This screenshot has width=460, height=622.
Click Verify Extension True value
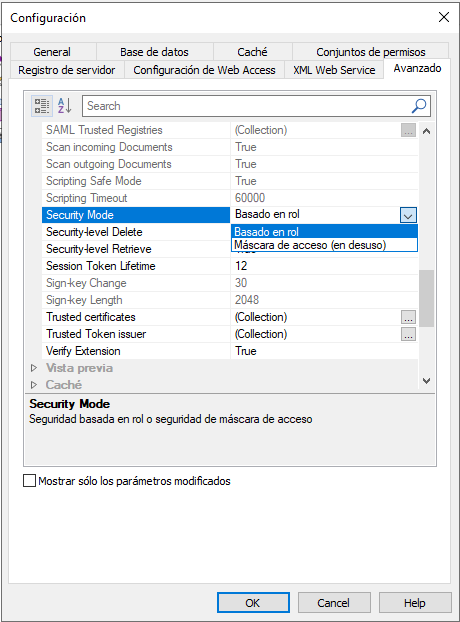[324, 351]
